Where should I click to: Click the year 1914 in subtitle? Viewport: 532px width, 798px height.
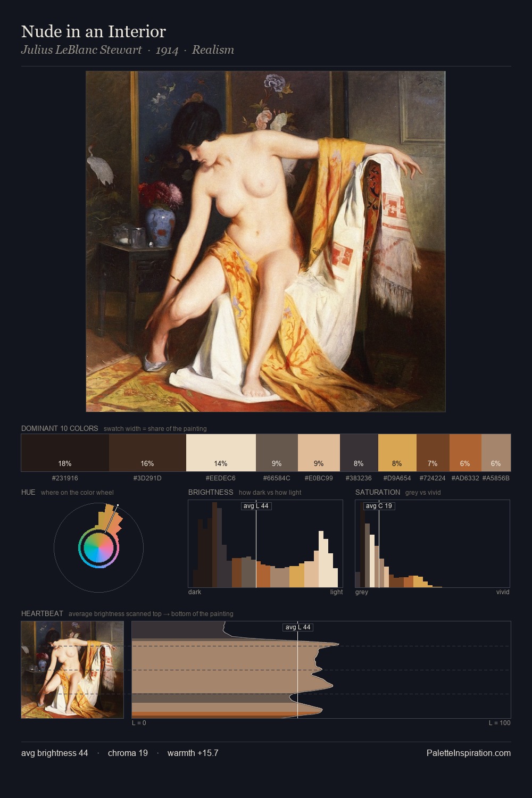tap(167, 51)
